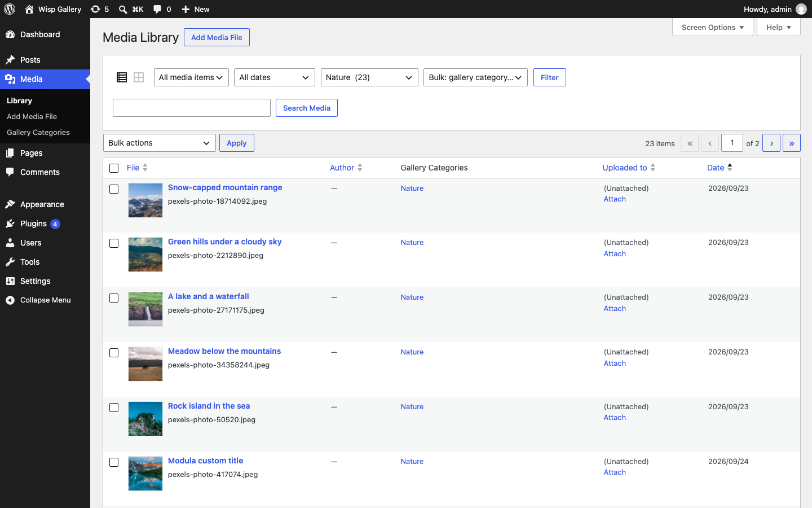
Task: Expand the Bulk actions dropdown
Action: tap(160, 143)
